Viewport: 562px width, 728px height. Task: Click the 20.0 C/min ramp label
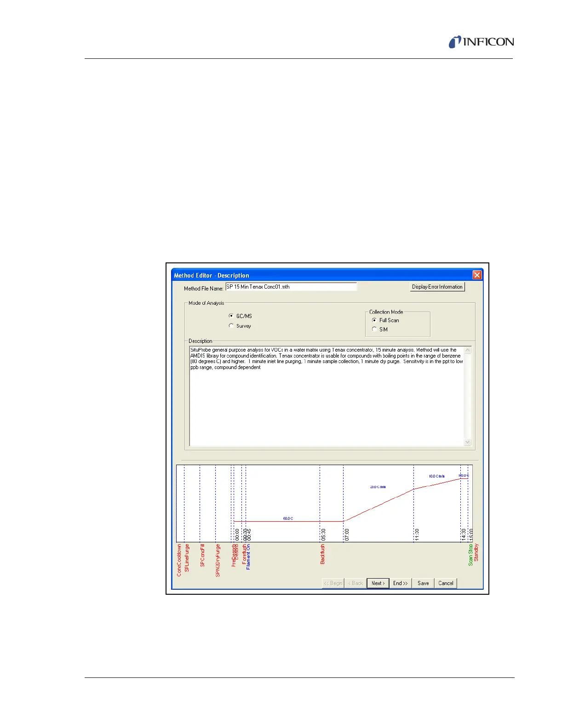coord(378,487)
